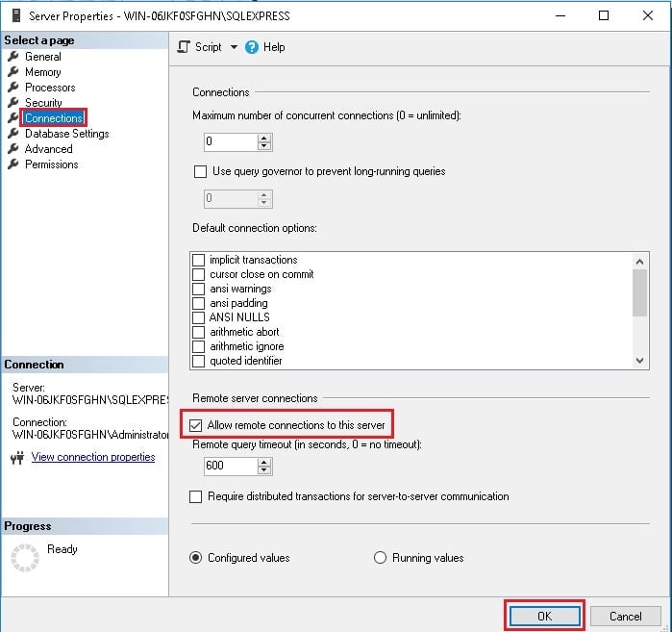Toggle Allow remote connections to this server

[195, 425]
